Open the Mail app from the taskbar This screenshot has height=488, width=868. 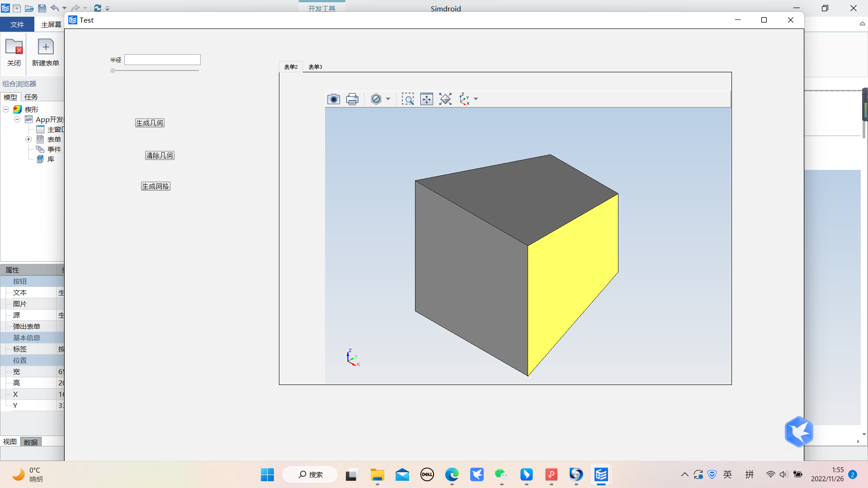tap(402, 474)
